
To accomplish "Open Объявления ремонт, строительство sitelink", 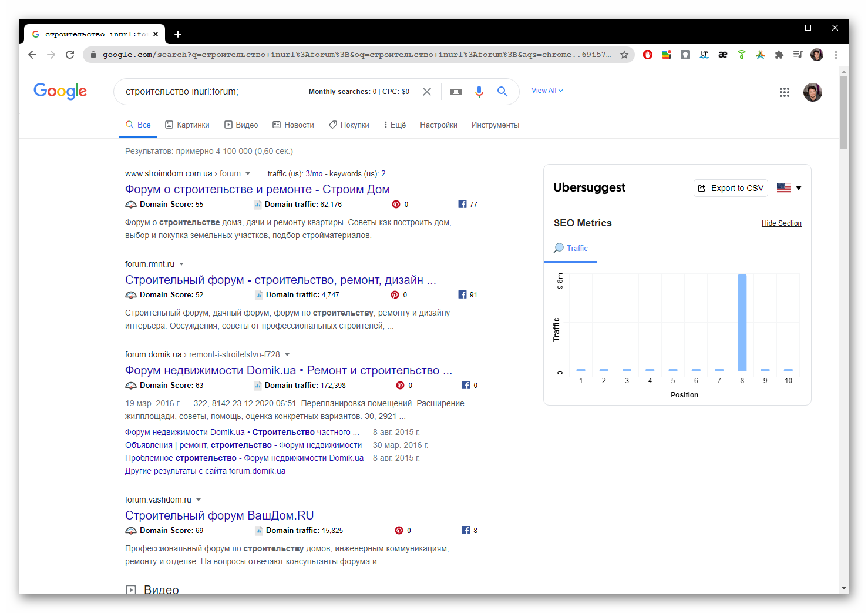I will coord(243,445).
